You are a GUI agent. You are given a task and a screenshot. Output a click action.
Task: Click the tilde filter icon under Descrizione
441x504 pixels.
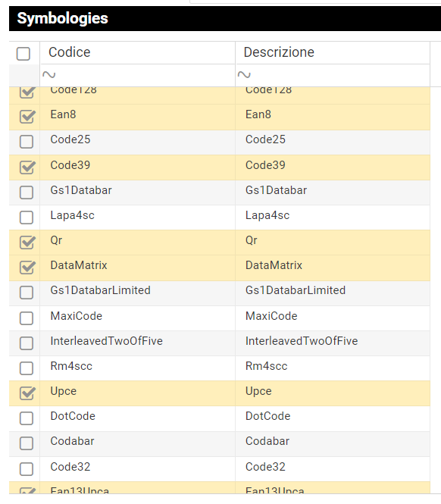point(244,75)
